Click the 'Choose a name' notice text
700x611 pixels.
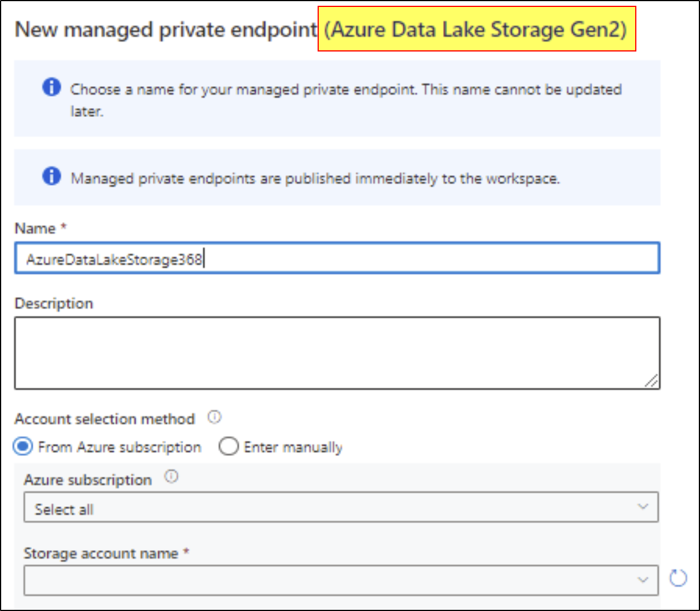point(346,100)
